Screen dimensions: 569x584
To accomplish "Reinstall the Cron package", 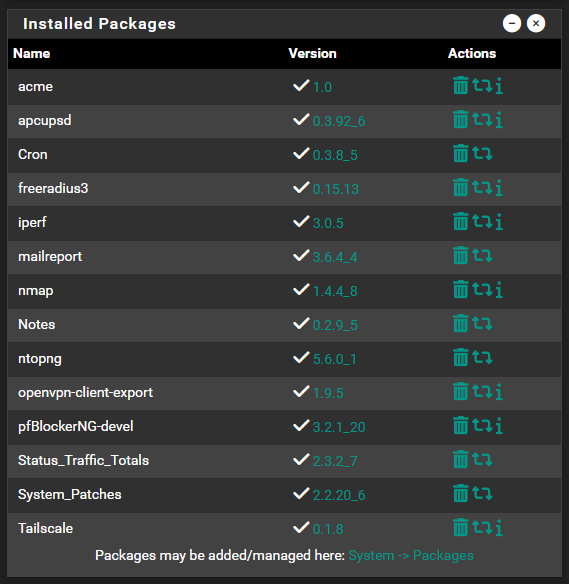I will coord(483,153).
